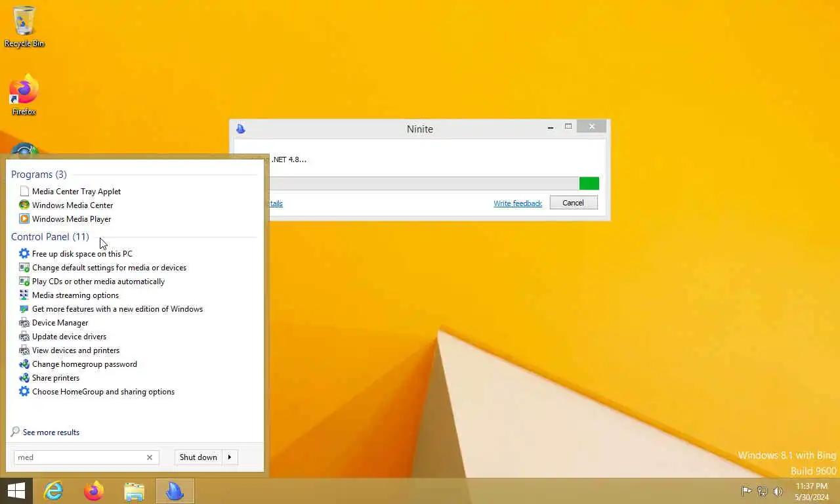Cancel the Ninite installation
Image resolution: width=840 pixels, height=504 pixels.
coord(573,203)
